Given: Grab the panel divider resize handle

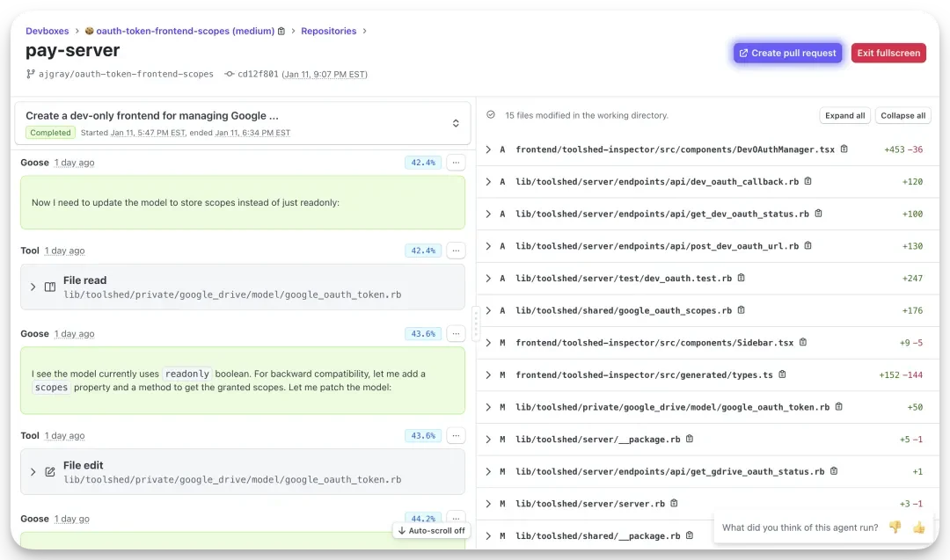Looking at the screenshot, I should [476, 323].
